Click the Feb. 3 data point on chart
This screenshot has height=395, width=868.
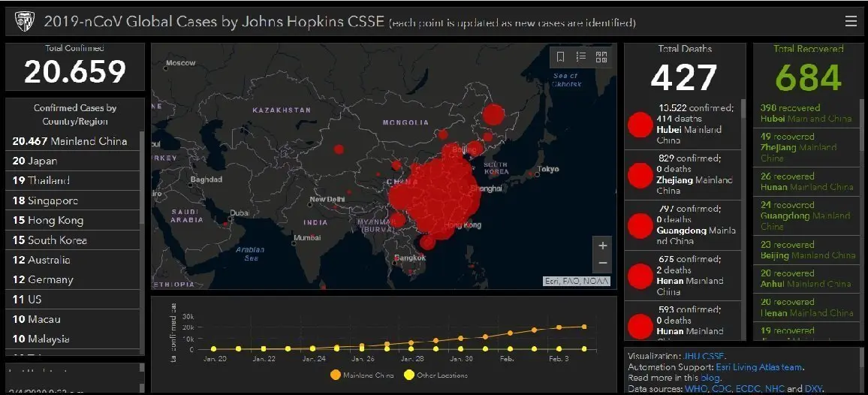click(x=559, y=327)
